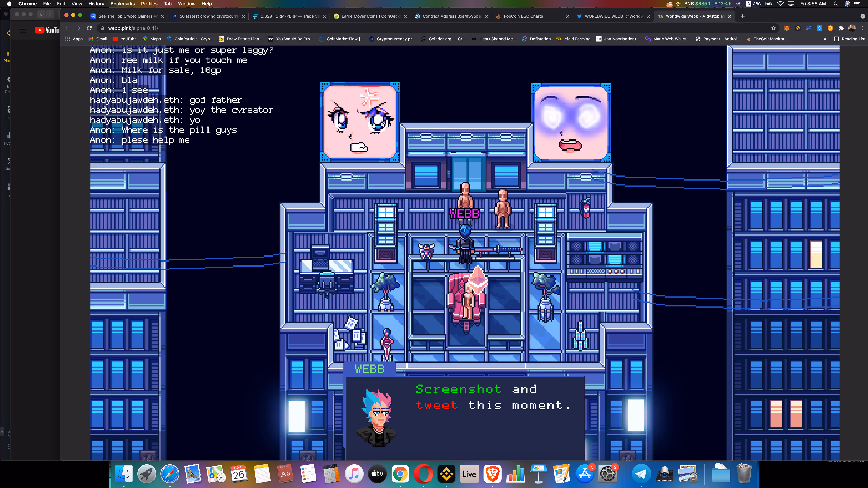Open the Chrome extensions puzzle icon

click(x=841, y=28)
